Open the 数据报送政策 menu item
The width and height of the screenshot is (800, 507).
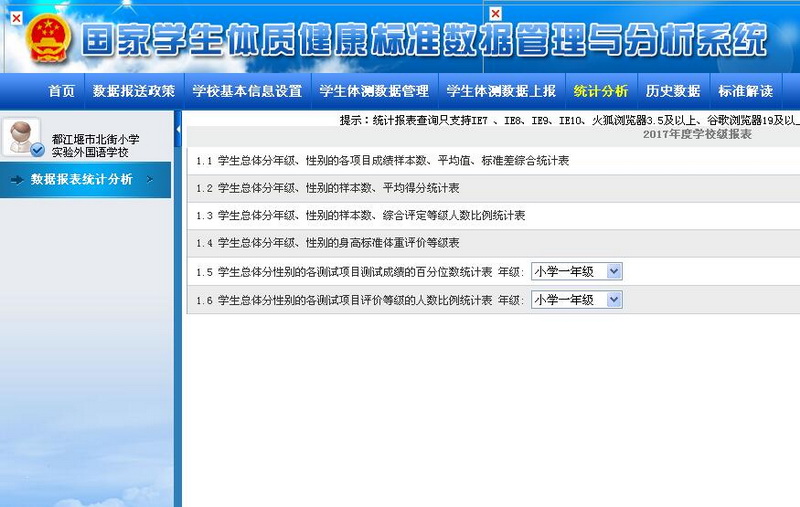point(133,91)
